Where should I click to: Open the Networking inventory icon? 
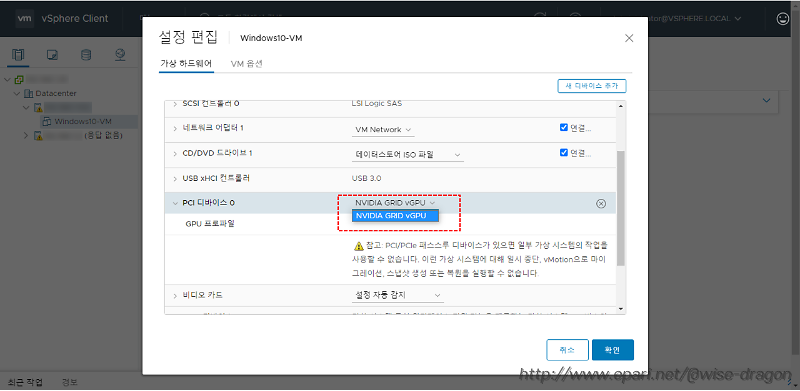click(x=120, y=55)
